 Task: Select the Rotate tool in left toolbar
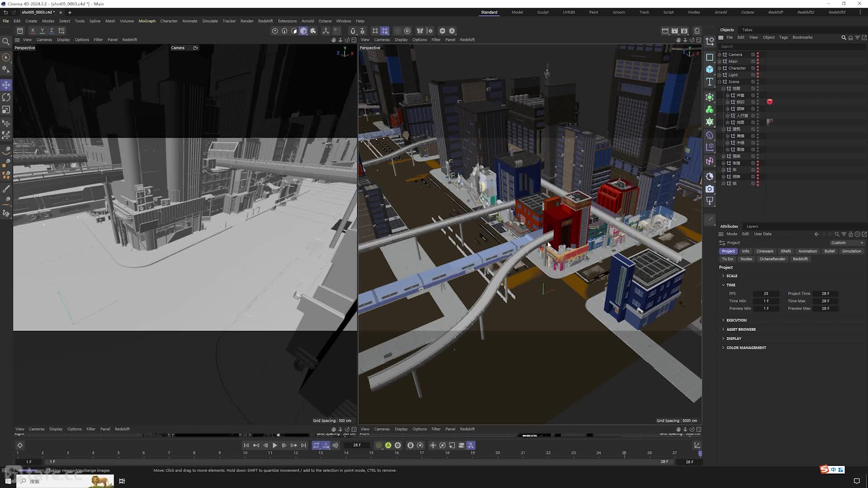tap(6, 97)
